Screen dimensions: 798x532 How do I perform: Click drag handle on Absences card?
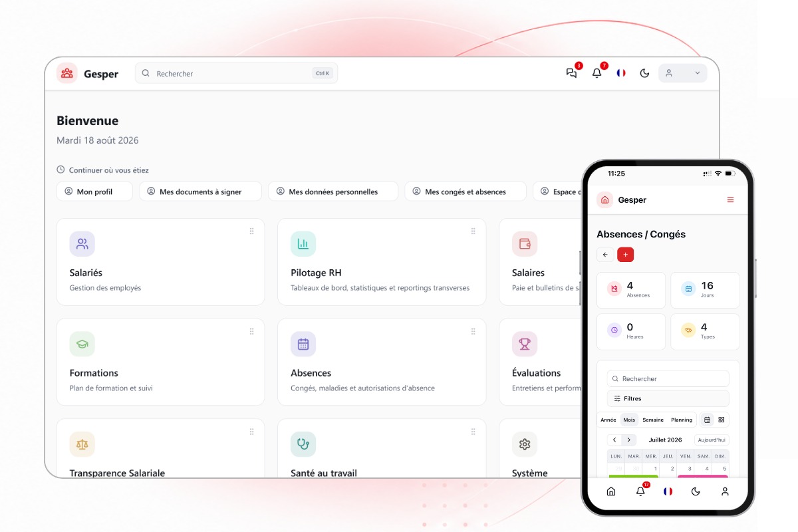[x=473, y=331]
